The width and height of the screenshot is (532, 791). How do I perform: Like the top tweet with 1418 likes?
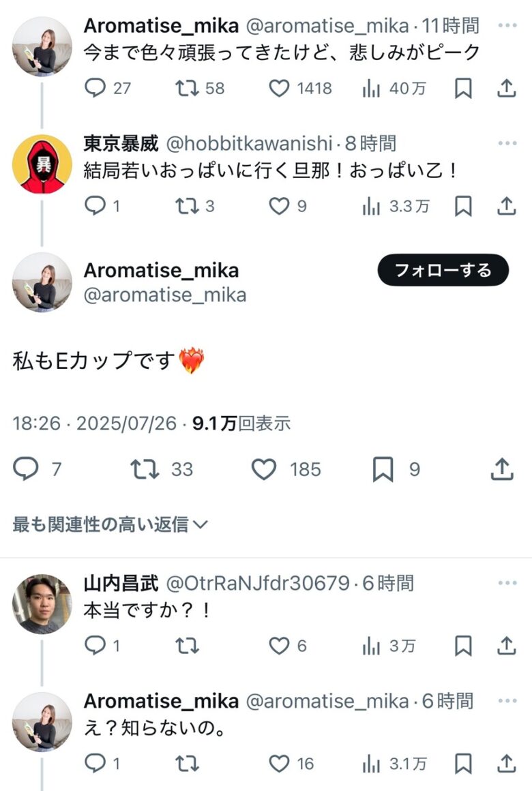[x=279, y=88]
